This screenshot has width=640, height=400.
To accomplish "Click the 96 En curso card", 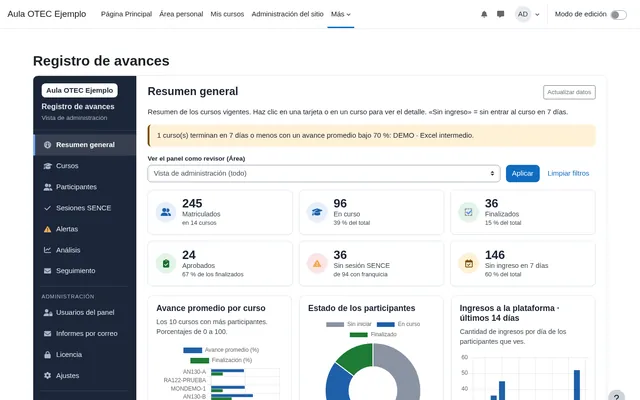I will (371, 212).
